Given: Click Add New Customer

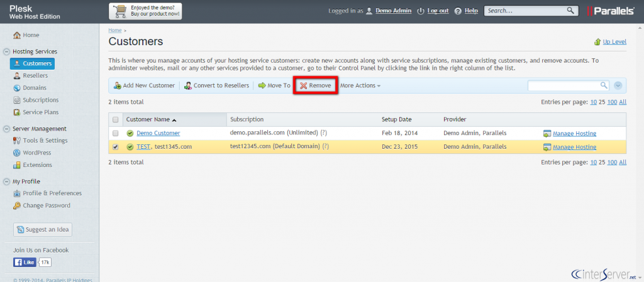Looking at the screenshot, I should pos(144,85).
